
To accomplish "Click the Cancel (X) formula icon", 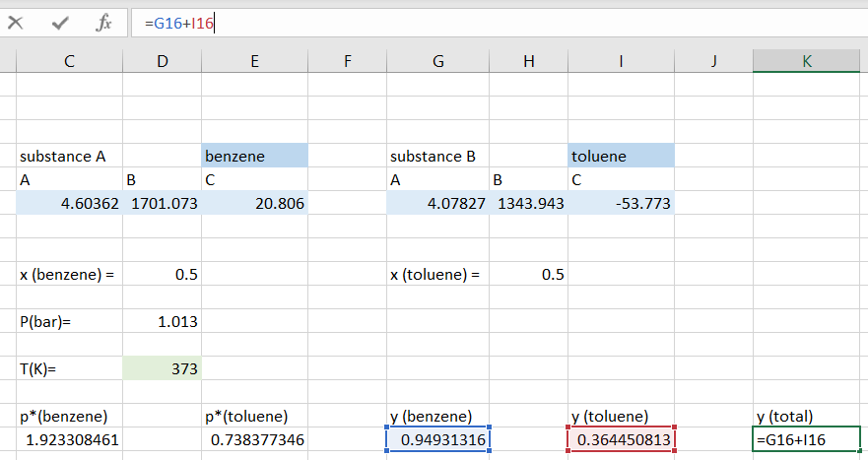I will [15, 23].
